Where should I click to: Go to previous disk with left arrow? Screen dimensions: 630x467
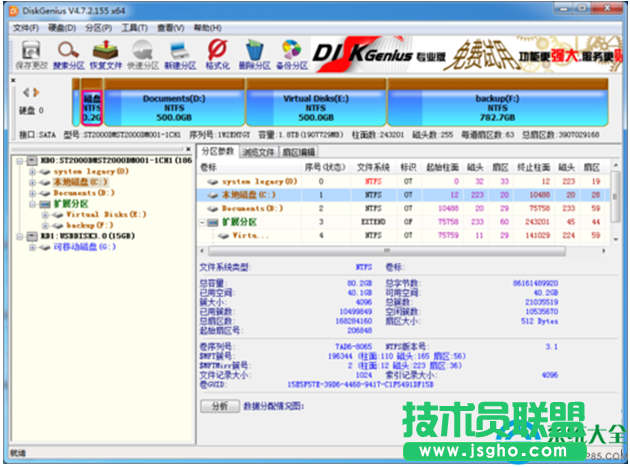[26, 93]
